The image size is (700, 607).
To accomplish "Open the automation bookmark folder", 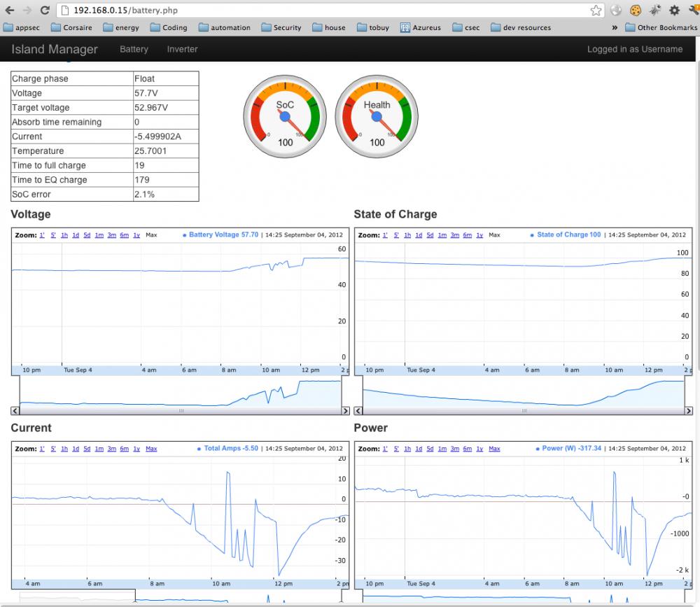I will 225,27.
